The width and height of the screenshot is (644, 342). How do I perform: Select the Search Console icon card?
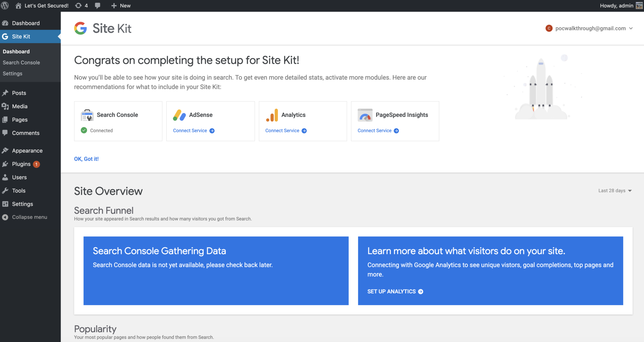click(x=87, y=115)
